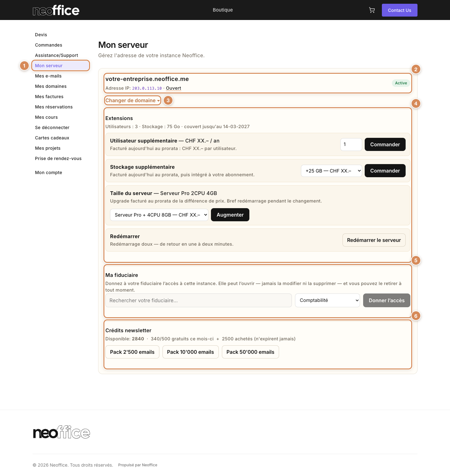Open the Serveur Pro + 4CPU 8GB dropdown
The height and width of the screenshot is (476, 450).
[x=159, y=215]
